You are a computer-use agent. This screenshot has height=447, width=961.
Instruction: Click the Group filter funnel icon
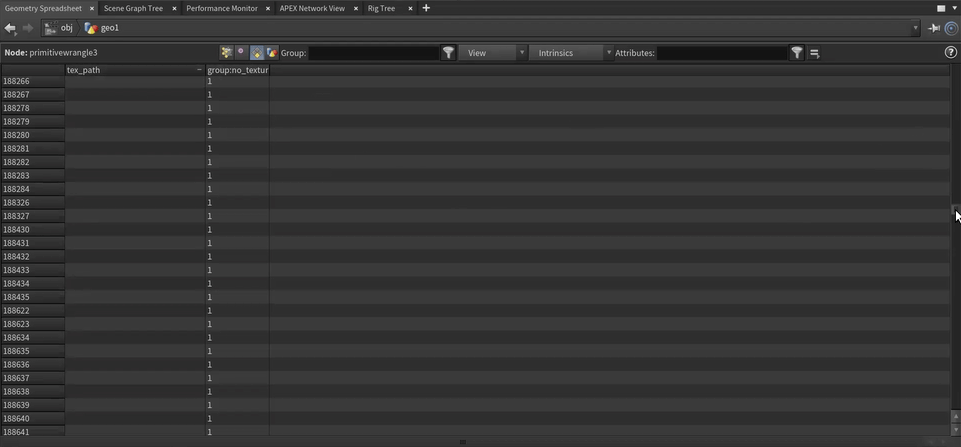click(449, 53)
